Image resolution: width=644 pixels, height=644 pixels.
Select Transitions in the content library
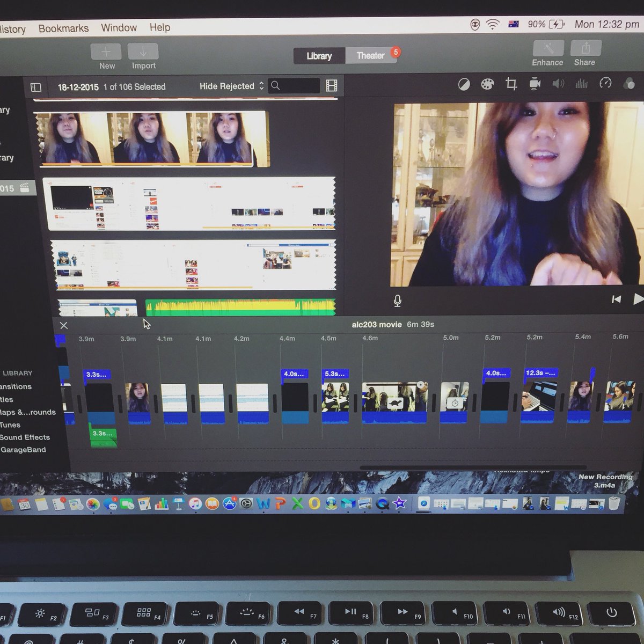coord(16,386)
